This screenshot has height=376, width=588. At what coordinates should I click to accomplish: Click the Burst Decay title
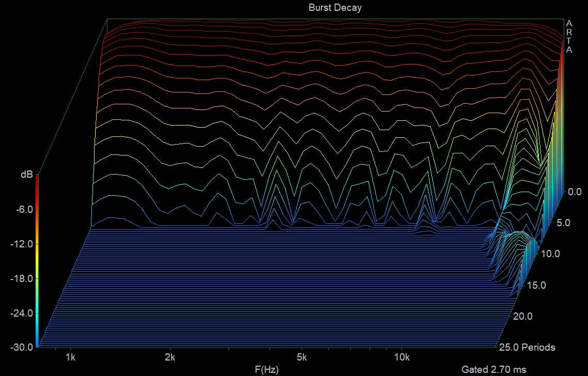point(335,7)
